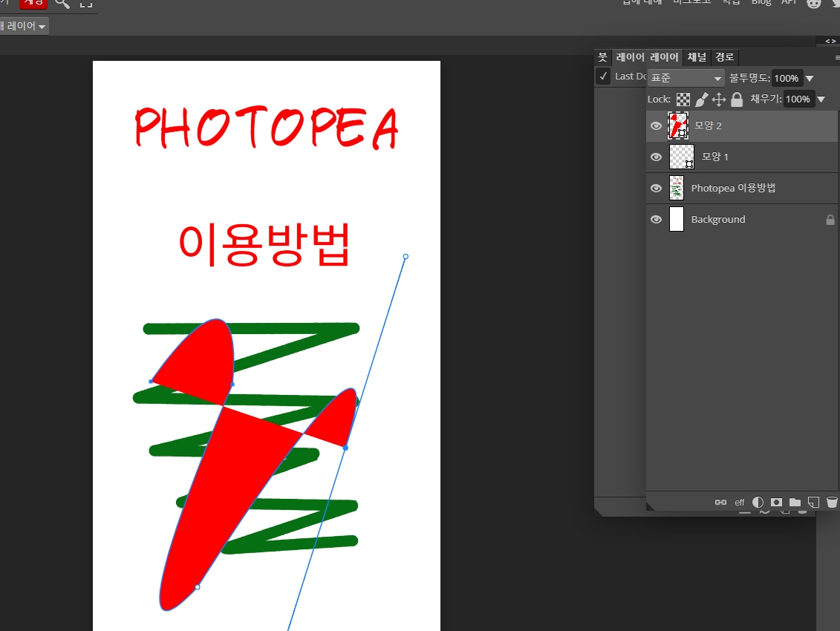Toggle fullscreen mode icon
Viewport: 840px width, 631px height.
click(x=85, y=3)
